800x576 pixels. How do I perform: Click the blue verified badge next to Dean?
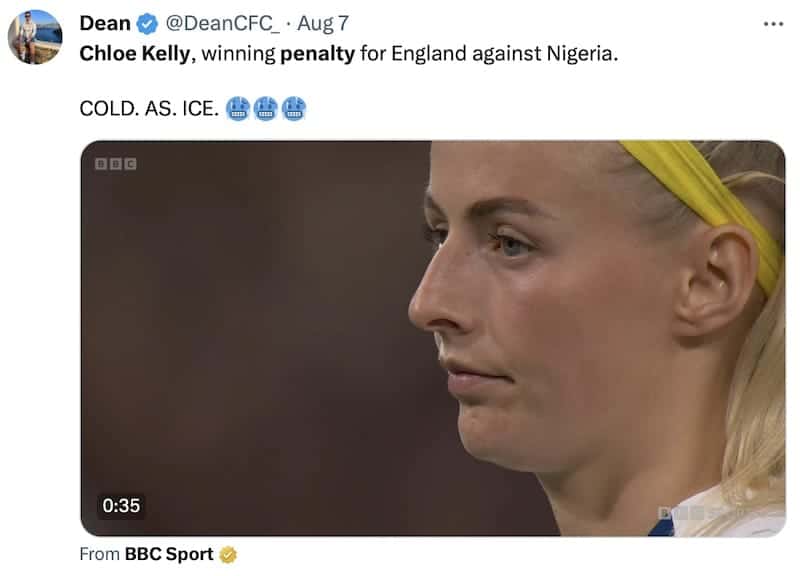147,24
